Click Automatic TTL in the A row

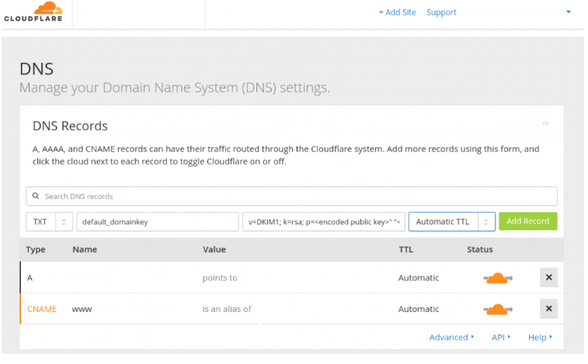coord(419,278)
